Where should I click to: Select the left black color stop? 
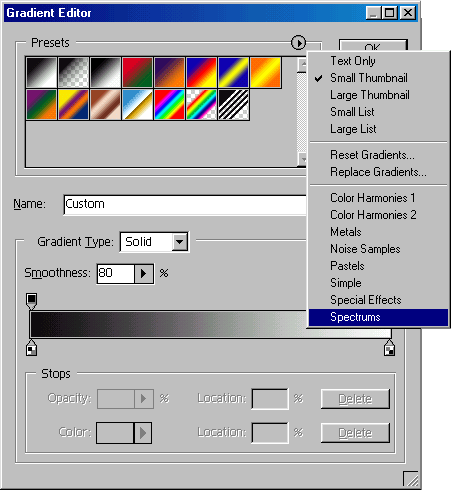pyautogui.click(x=31, y=348)
